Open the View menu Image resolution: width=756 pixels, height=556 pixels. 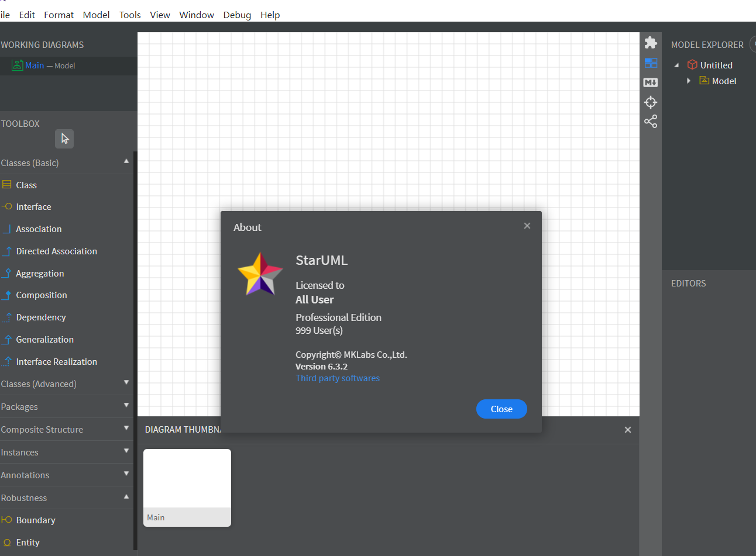pos(160,15)
